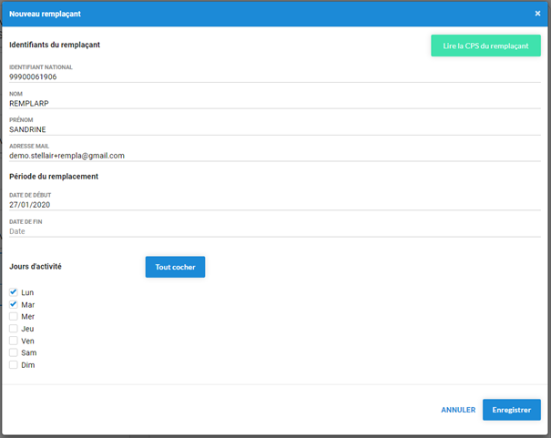
Task: Tick the Jeu checkbox
Action: click(x=13, y=329)
